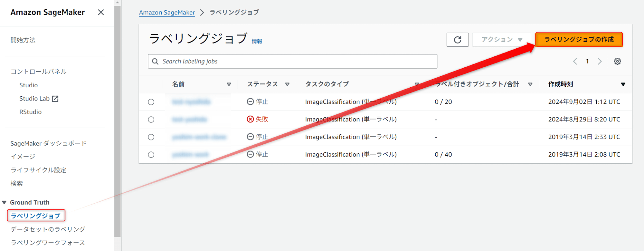Open the failed job's name link

[x=189, y=120]
